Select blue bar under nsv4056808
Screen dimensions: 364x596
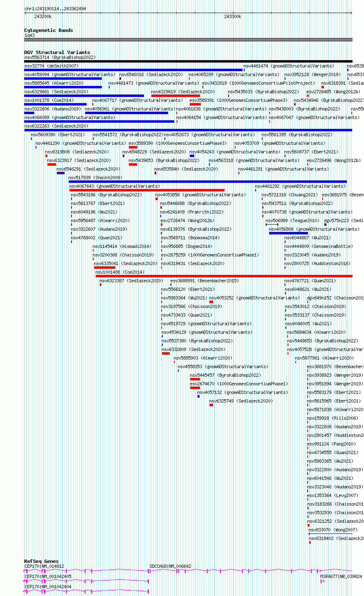288,233
